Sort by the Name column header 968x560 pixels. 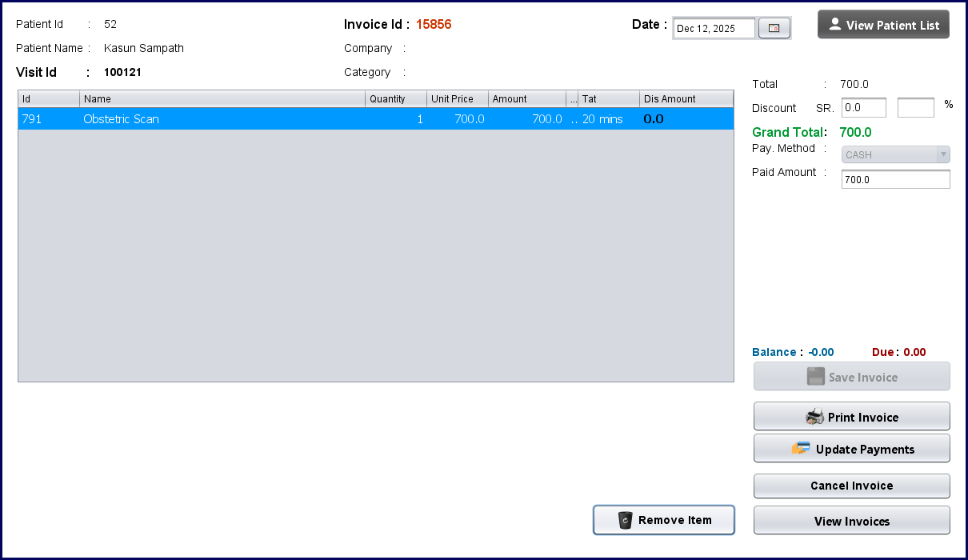coord(222,99)
